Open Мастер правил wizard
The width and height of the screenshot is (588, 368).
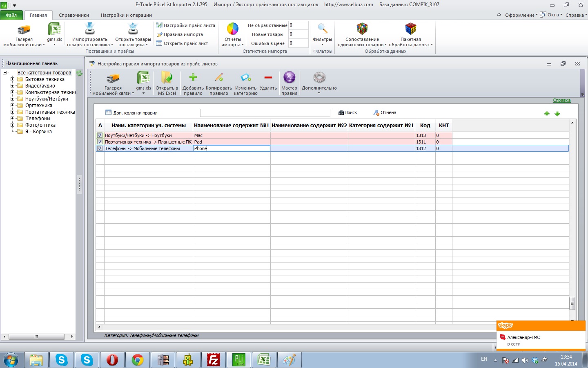pos(289,83)
